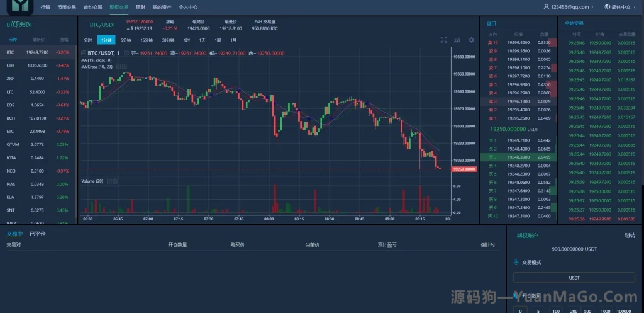The width and height of the screenshot is (644, 313).
Task: Select the 30分钟 chart interval
Action: [x=168, y=40]
